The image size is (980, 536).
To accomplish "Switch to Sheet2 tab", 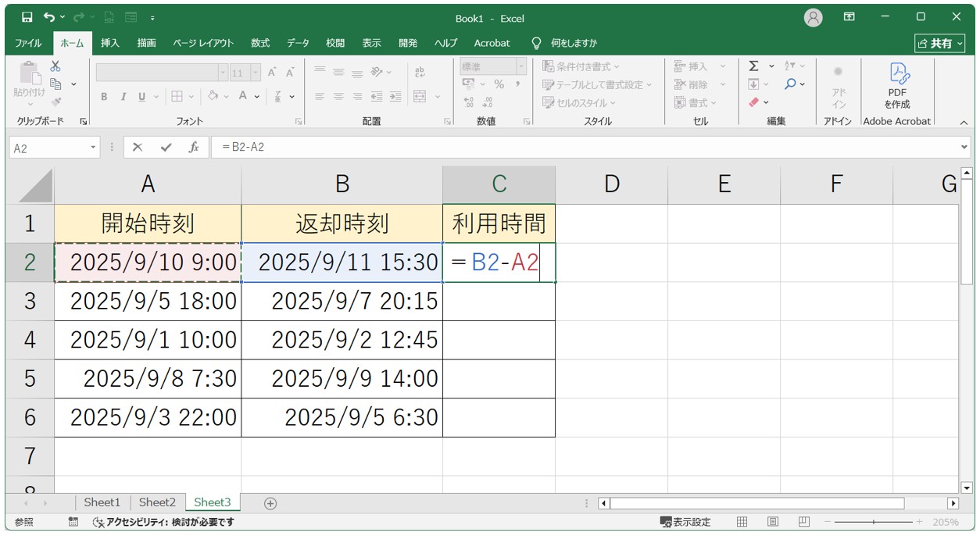I will point(157,502).
